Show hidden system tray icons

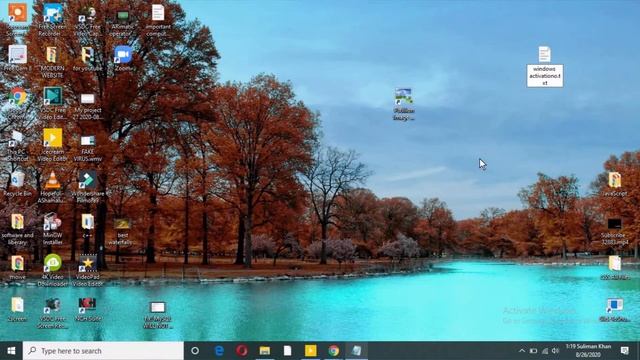pyautogui.click(x=522, y=351)
